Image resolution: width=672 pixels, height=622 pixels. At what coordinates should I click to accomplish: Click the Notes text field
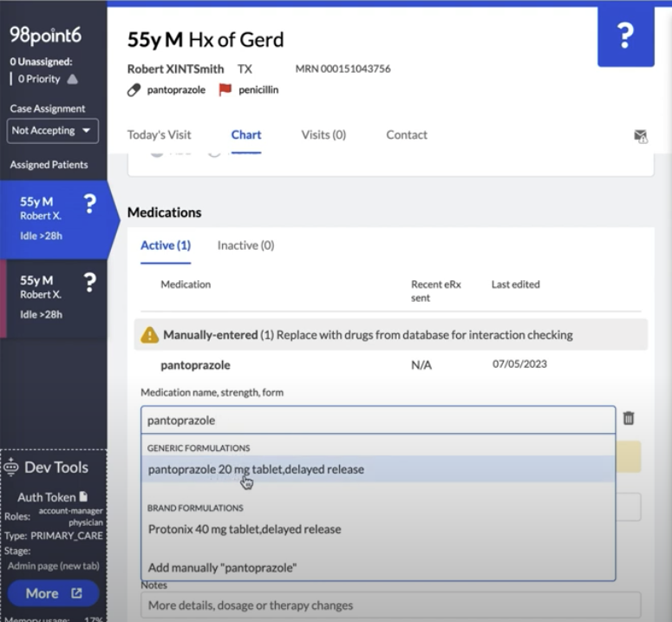click(391, 606)
